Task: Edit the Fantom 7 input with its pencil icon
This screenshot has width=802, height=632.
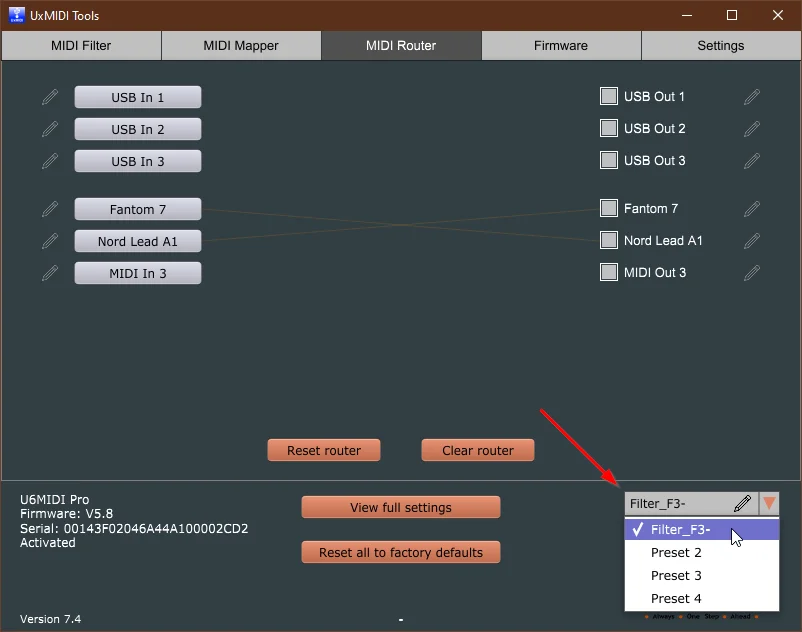Action: tap(50, 208)
